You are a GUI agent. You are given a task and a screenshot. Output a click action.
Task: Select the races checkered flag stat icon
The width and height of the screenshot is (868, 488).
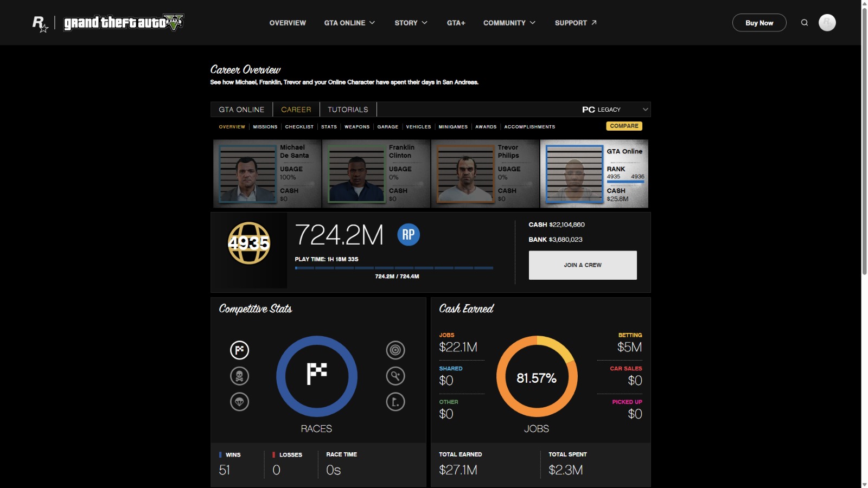point(239,350)
